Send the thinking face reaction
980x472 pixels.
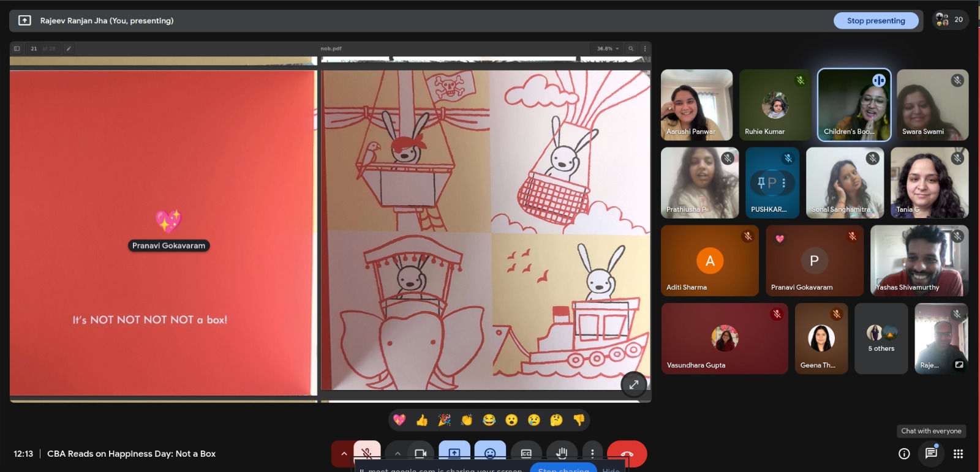[556, 420]
